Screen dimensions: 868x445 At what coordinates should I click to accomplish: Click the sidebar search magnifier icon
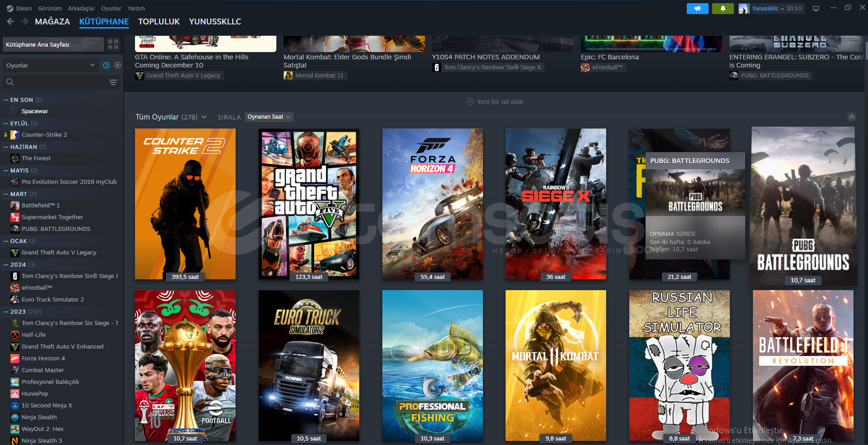click(x=10, y=82)
